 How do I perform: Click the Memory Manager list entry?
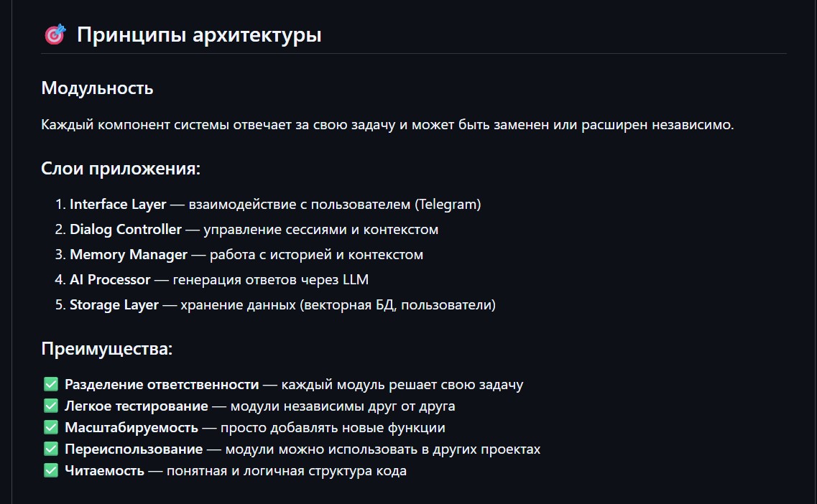129,254
